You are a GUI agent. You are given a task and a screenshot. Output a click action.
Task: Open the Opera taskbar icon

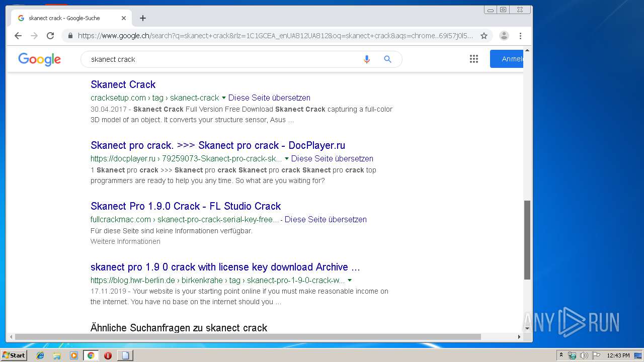click(x=108, y=355)
